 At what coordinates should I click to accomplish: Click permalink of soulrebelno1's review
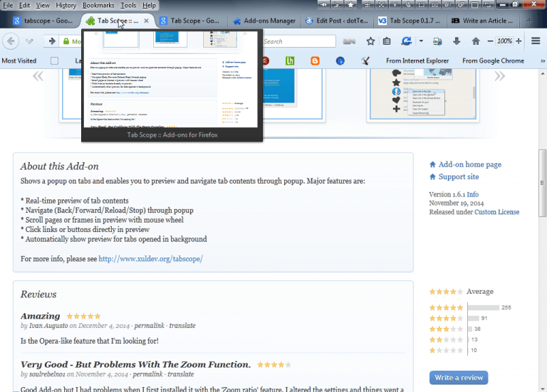pyautogui.click(x=147, y=374)
